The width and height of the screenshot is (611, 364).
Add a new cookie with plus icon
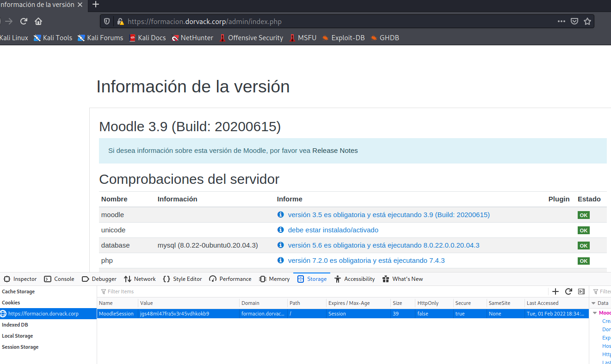pos(555,291)
